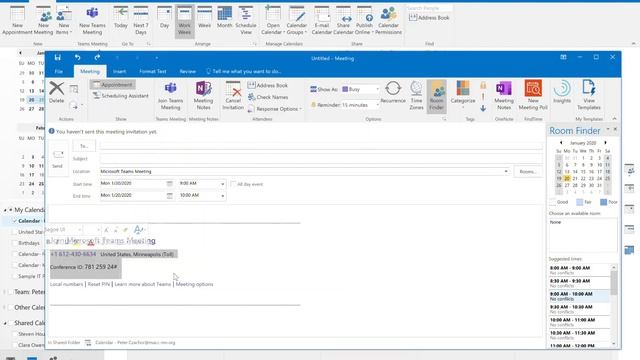Open Insights in the ribbon
The image size is (640, 360).
tap(562, 92)
